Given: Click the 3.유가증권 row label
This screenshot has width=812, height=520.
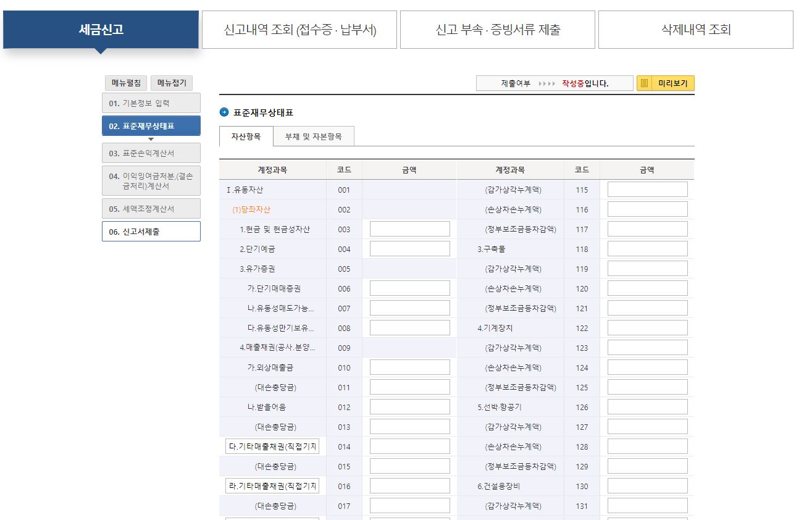Looking at the screenshot, I should pyautogui.click(x=258, y=269).
